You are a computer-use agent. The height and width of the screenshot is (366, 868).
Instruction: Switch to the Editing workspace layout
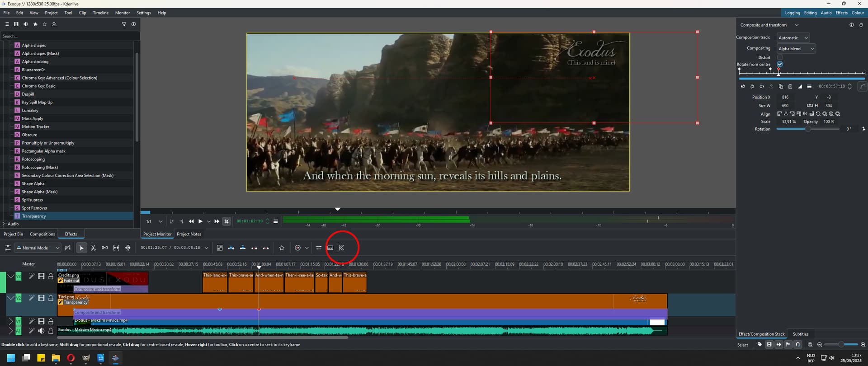coord(810,13)
